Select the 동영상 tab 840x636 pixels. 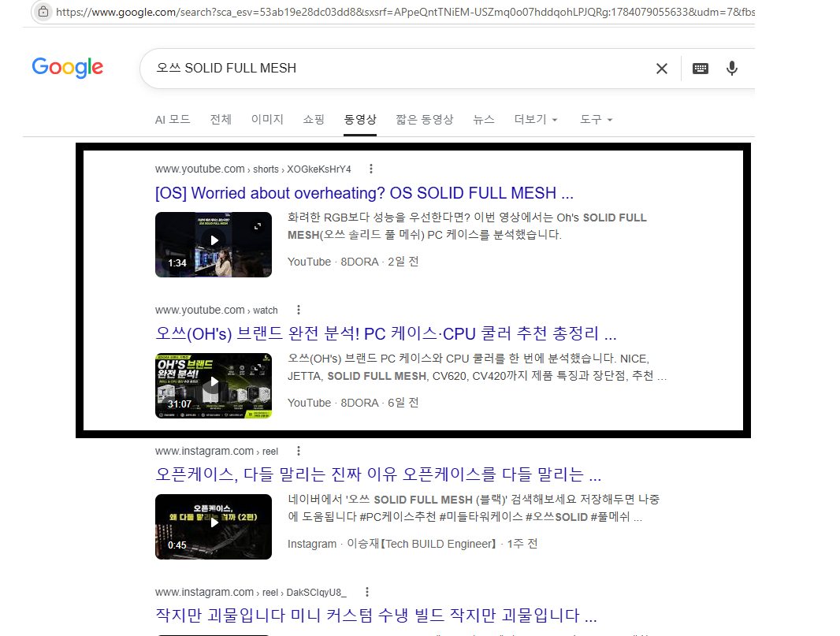pos(360,120)
